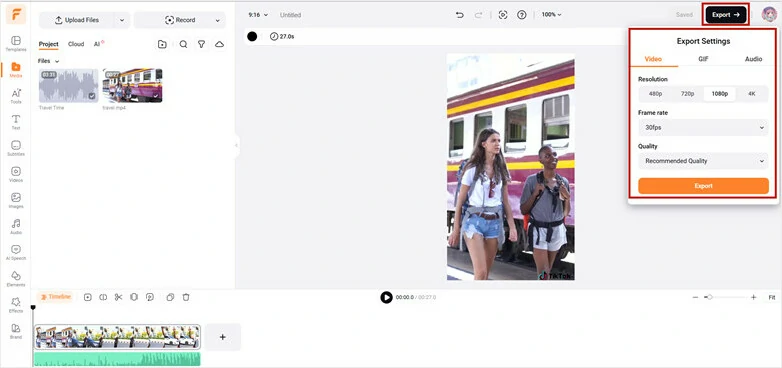Expand the Upload Files dropdown arrow

tap(122, 20)
